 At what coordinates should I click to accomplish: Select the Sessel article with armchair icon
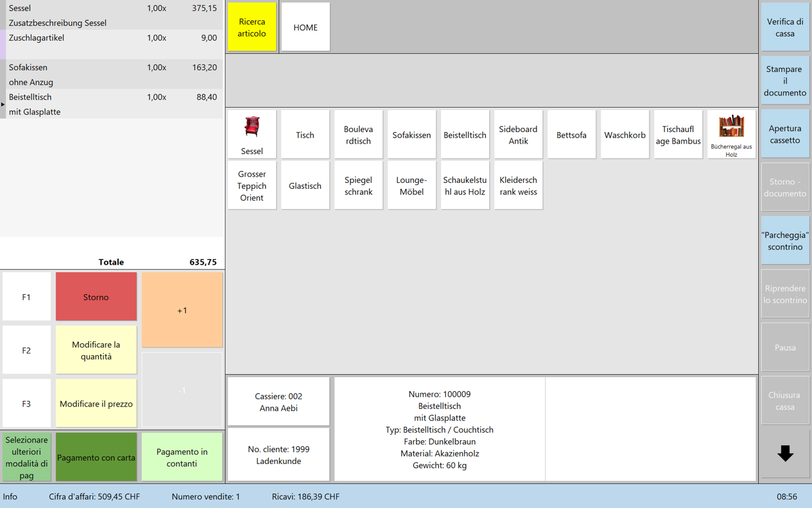(252, 134)
